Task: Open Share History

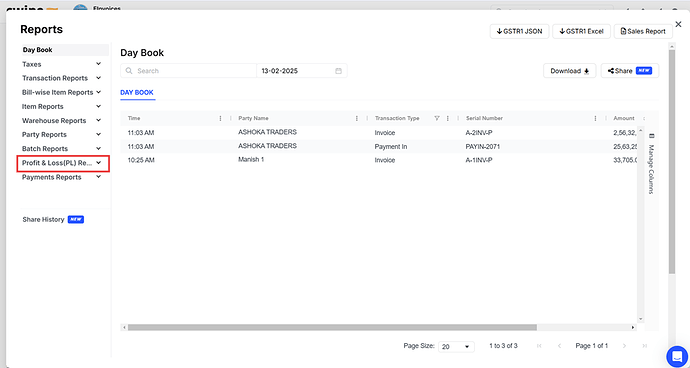Action: click(53, 220)
